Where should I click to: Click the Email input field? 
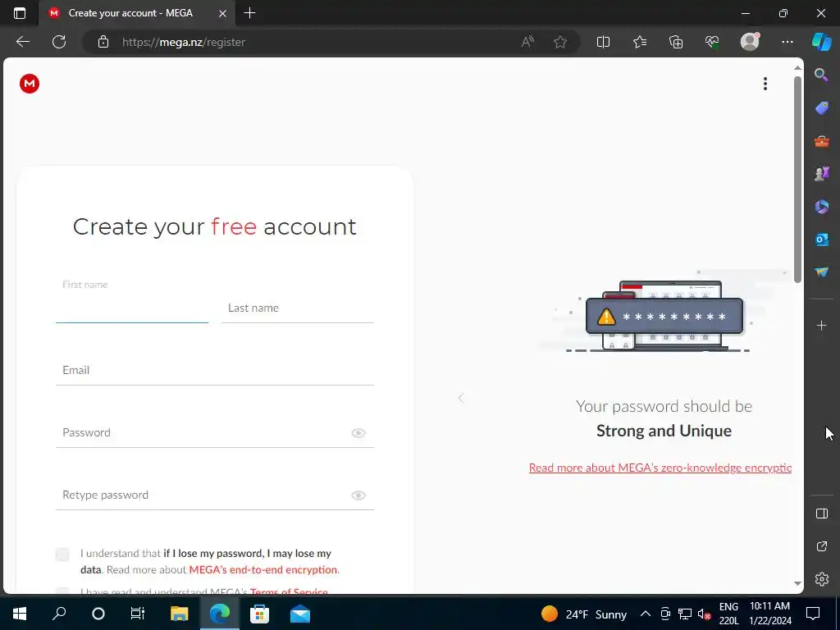point(214,370)
